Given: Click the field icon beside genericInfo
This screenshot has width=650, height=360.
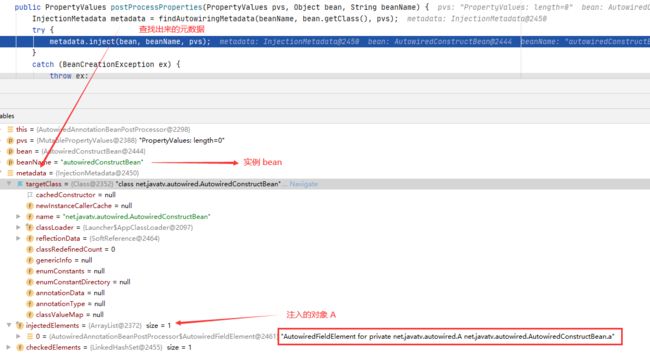Looking at the screenshot, I should coord(29,260).
